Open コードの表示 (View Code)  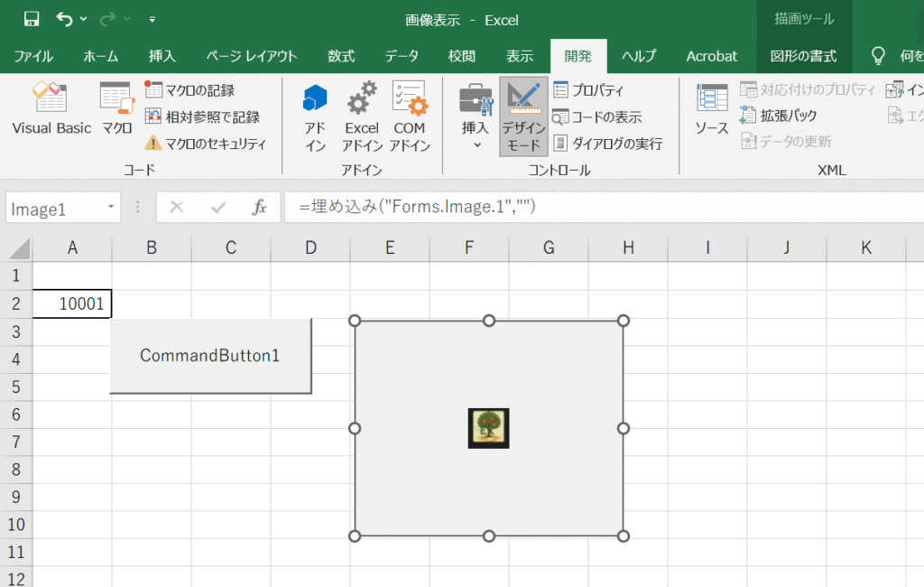click(x=597, y=117)
